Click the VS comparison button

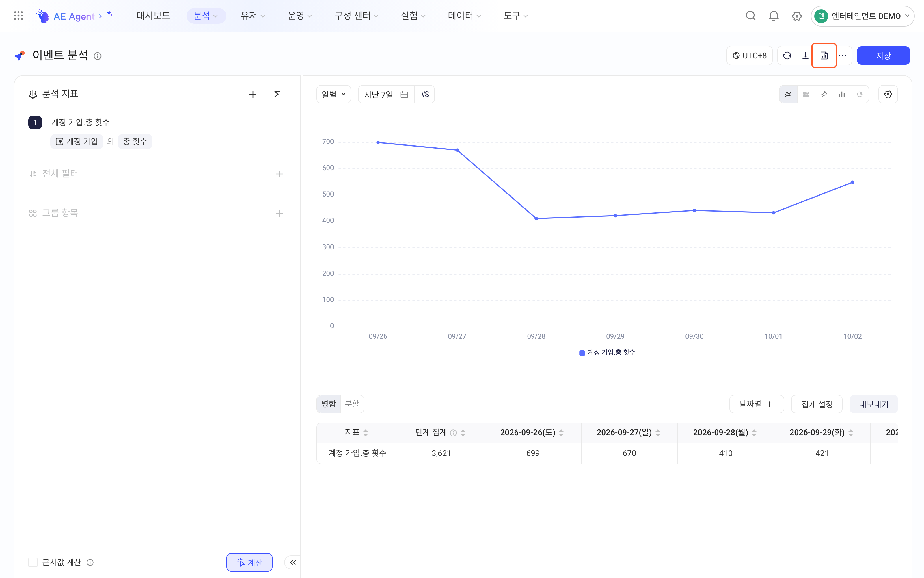click(425, 94)
